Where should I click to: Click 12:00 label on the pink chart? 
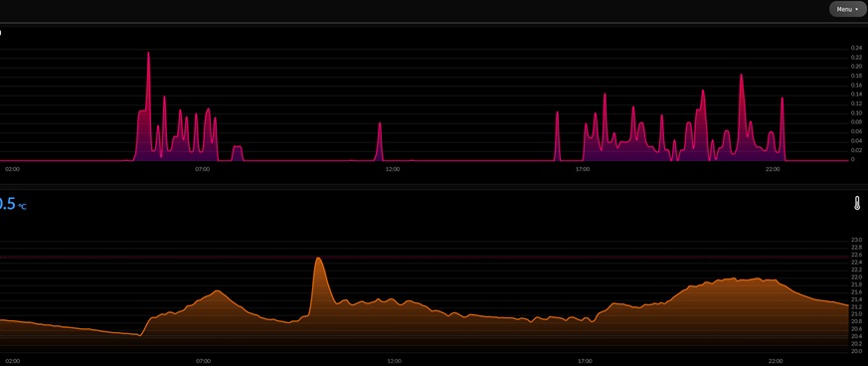click(x=393, y=169)
